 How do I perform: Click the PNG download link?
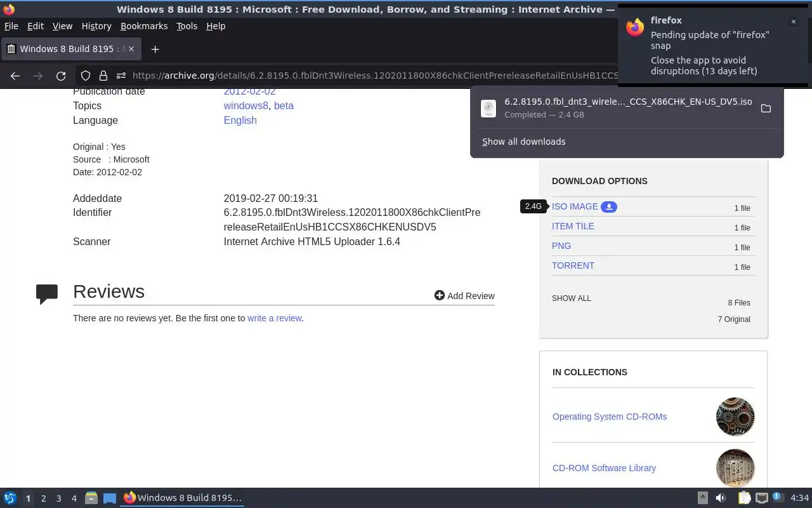pos(561,246)
